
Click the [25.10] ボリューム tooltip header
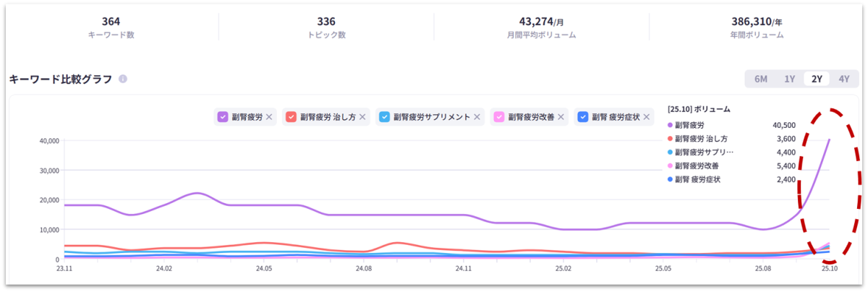click(698, 110)
